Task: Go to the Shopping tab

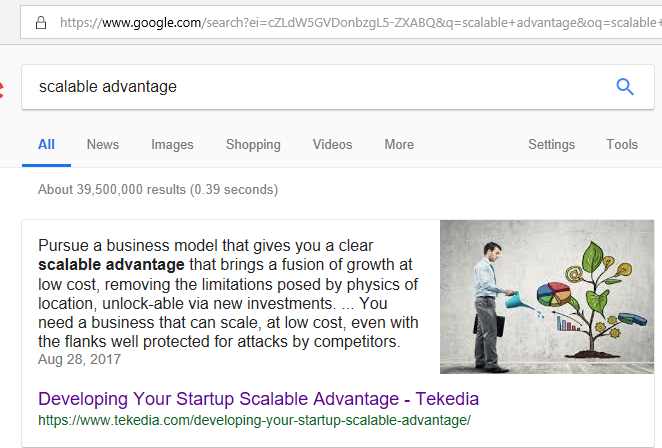Action: click(x=253, y=145)
